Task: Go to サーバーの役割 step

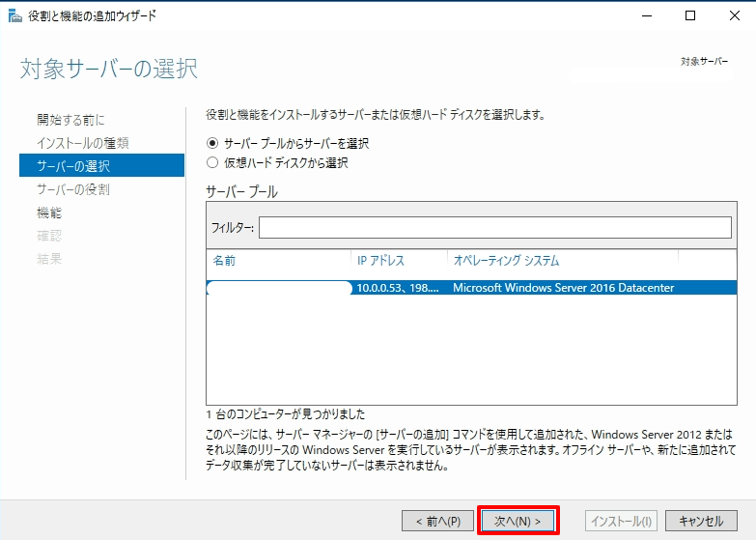Action: [x=73, y=189]
